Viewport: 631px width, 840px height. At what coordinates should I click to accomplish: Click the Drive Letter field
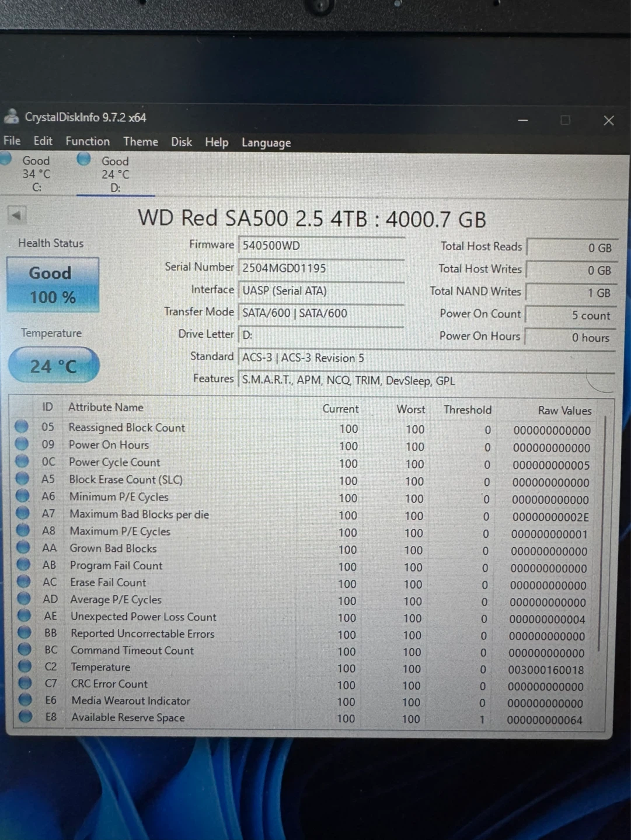tap(322, 335)
